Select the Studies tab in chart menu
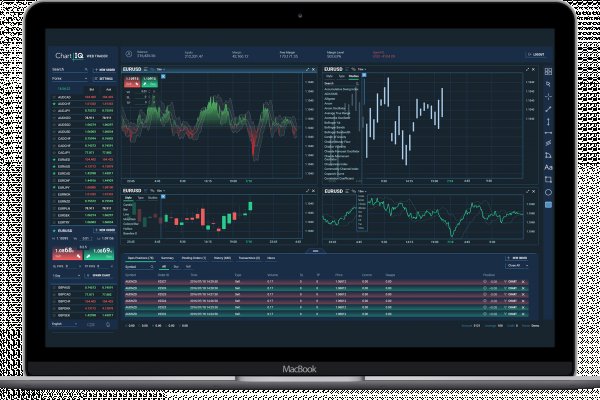The image size is (600, 400). click(x=354, y=76)
